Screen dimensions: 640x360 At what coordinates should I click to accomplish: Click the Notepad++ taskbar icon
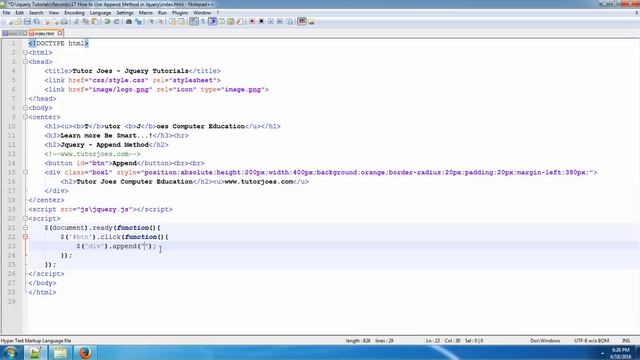pos(35,353)
